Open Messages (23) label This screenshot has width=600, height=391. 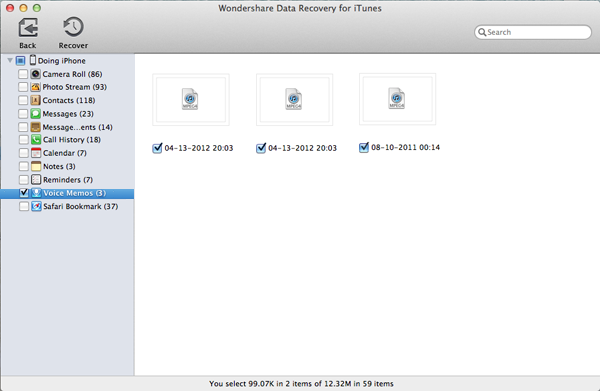tap(68, 114)
